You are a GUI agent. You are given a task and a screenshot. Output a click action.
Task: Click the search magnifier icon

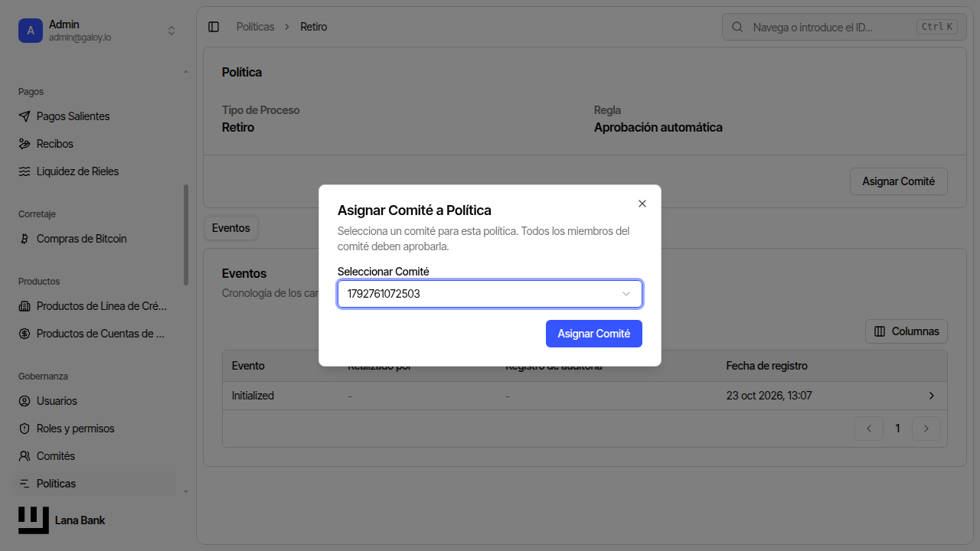[737, 27]
